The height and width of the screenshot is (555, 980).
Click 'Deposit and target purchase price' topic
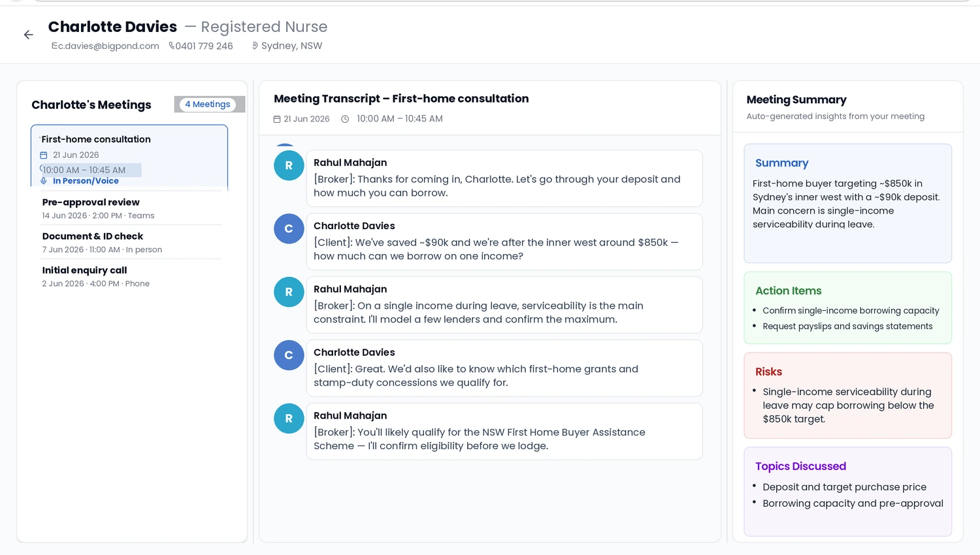coord(844,487)
